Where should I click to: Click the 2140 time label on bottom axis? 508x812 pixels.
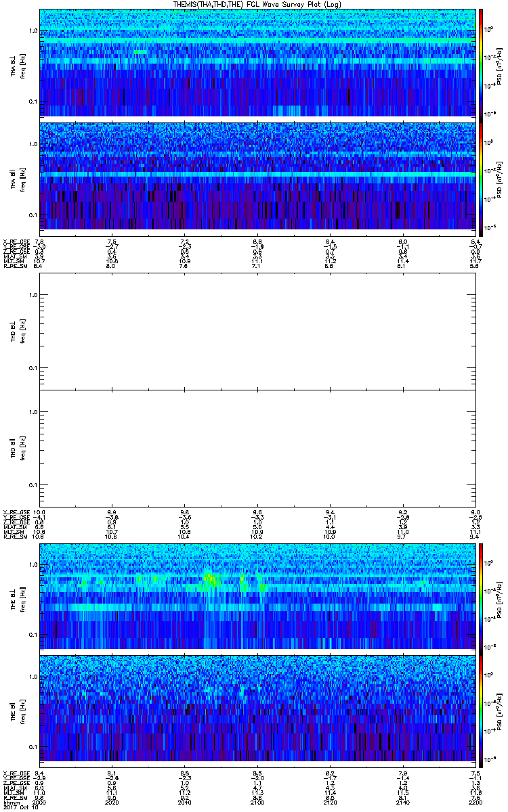(x=403, y=801)
